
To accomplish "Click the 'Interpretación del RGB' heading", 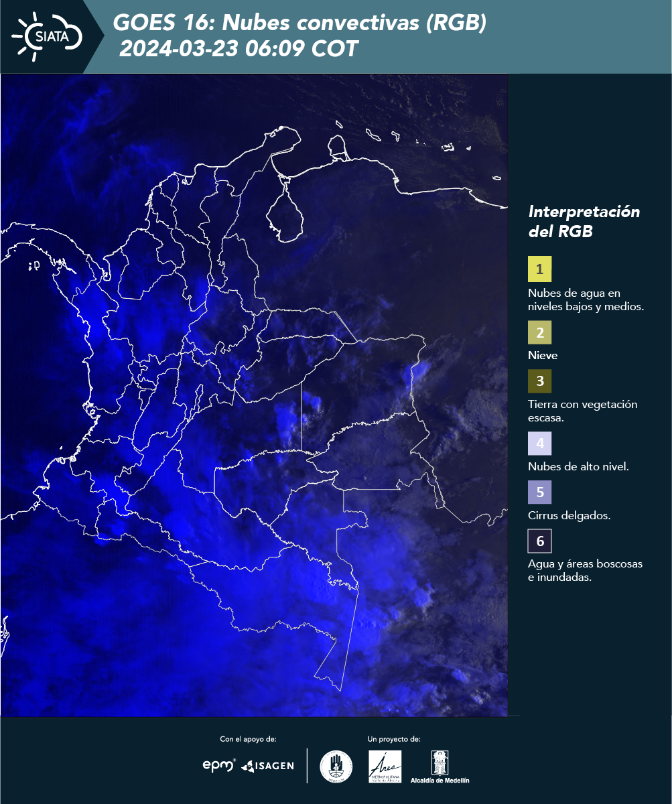I will point(584,222).
